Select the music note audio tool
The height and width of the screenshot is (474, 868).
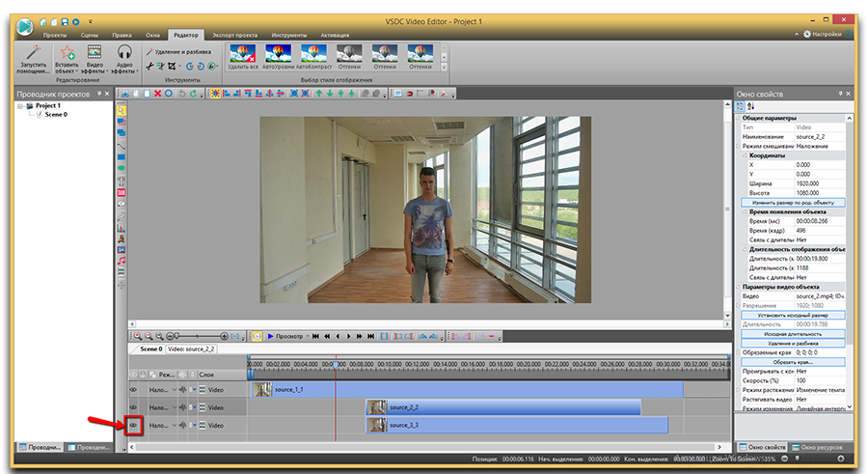point(122,261)
